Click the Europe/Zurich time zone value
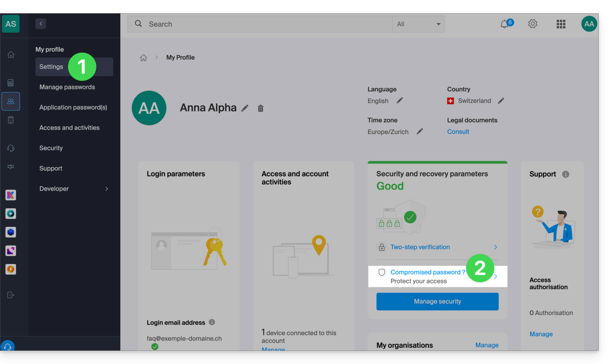The width and height of the screenshot is (612, 364). tap(388, 132)
